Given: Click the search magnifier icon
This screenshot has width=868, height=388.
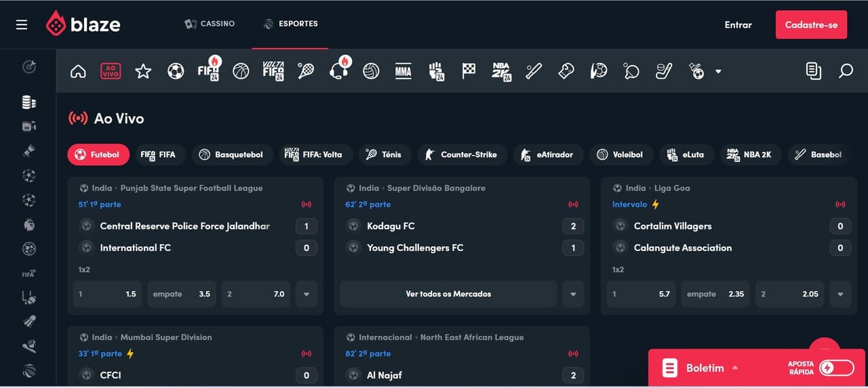Looking at the screenshot, I should click(x=846, y=71).
